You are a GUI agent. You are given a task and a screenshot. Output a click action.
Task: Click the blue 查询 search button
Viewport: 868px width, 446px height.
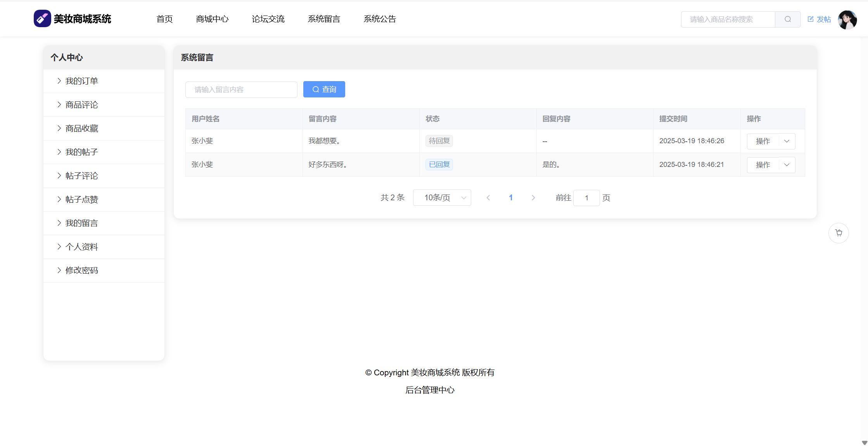click(x=324, y=90)
